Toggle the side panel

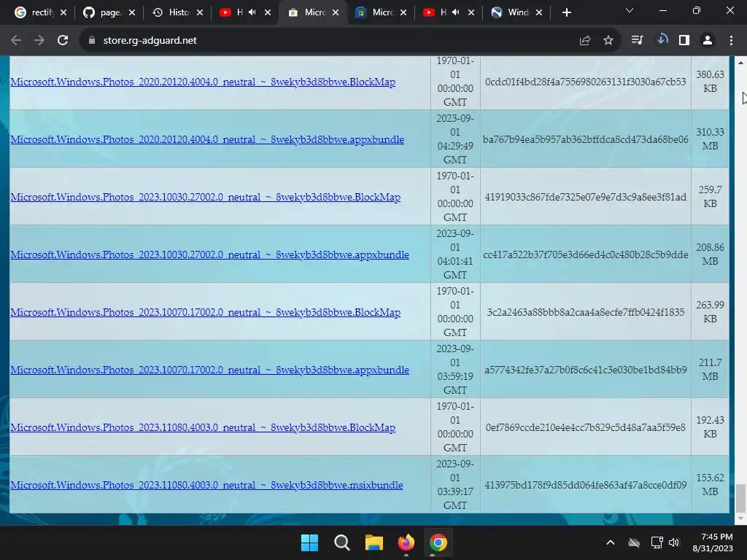684,41
